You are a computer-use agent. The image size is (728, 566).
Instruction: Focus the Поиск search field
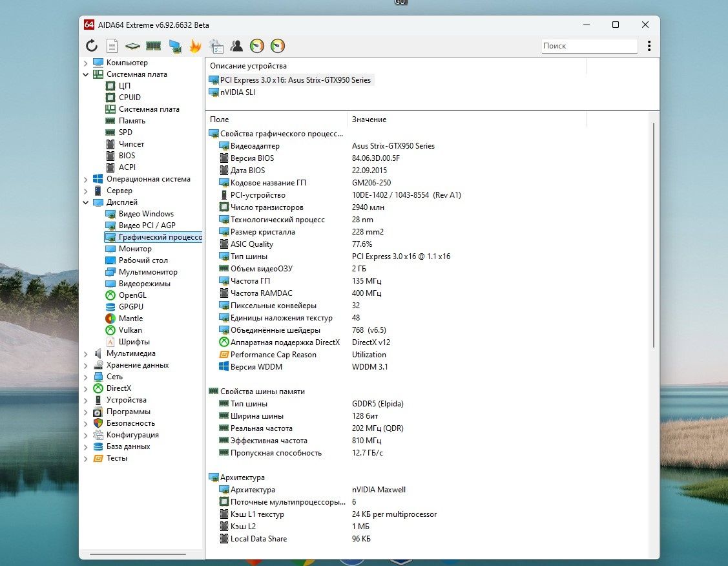tap(590, 45)
